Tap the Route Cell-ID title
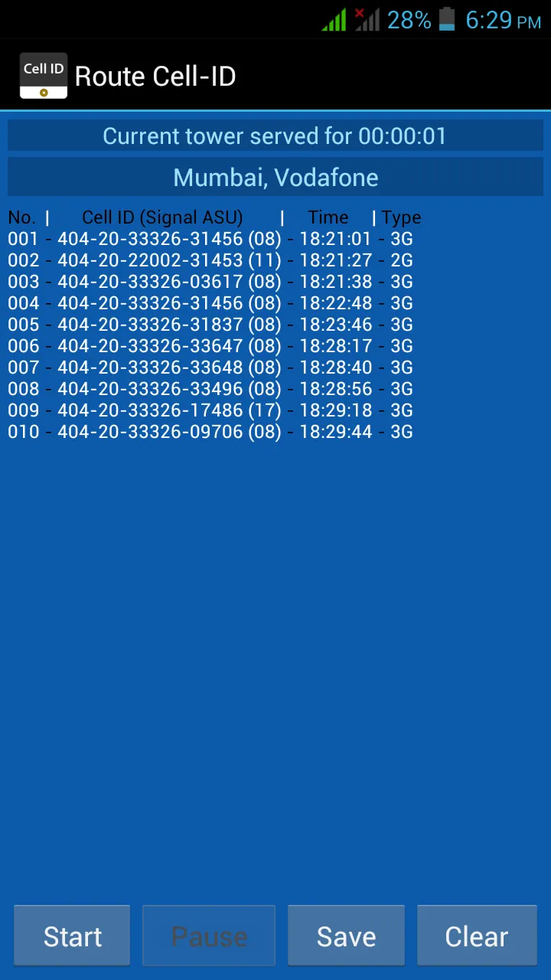Screen dimensions: 551x980 (155, 77)
